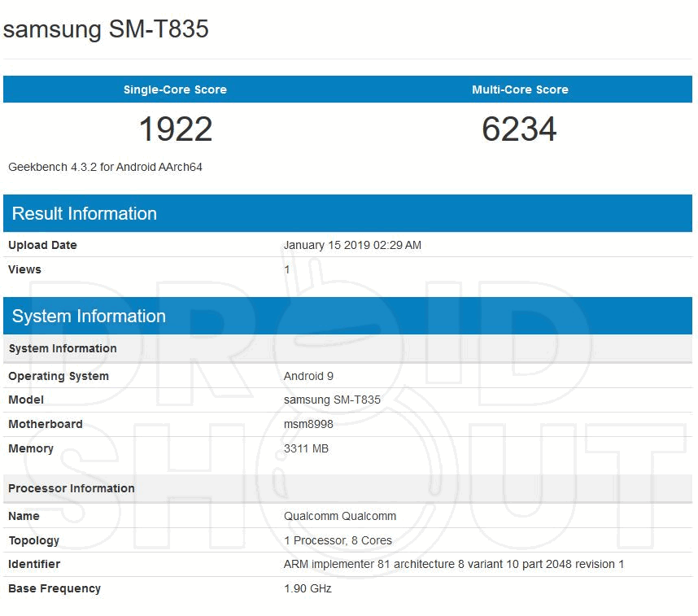Click the '1.90 GHz' frequency value
Viewport: 698px width, 616px height.
click(308, 588)
